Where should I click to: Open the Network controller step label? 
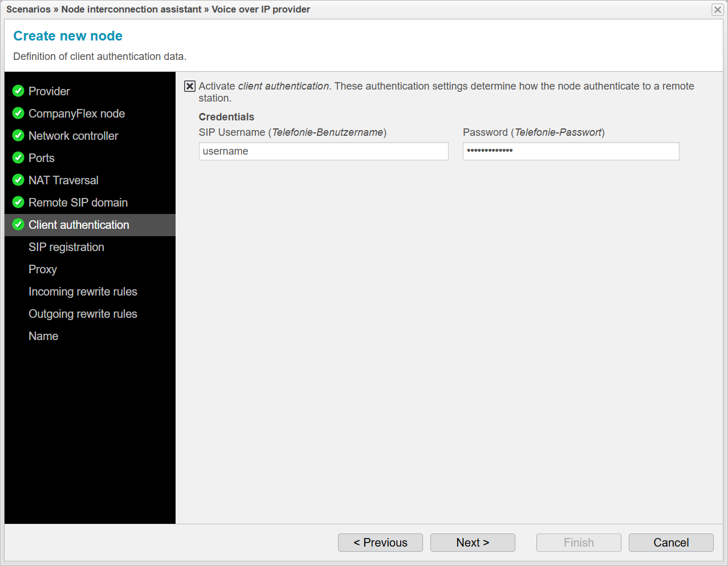pyautogui.click(x=73, y=136)
